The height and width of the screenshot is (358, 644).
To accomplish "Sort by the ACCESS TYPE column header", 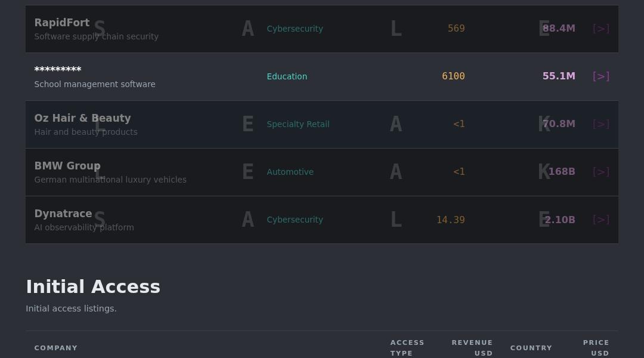I will pos(407,348).
